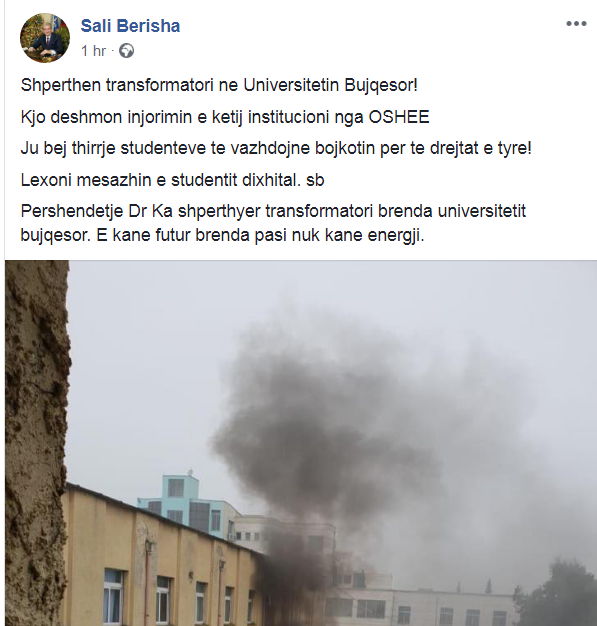Visit the Sali Berisha profile name link
597x626 pixels.
pyautogui.click(x=130, y=26)
